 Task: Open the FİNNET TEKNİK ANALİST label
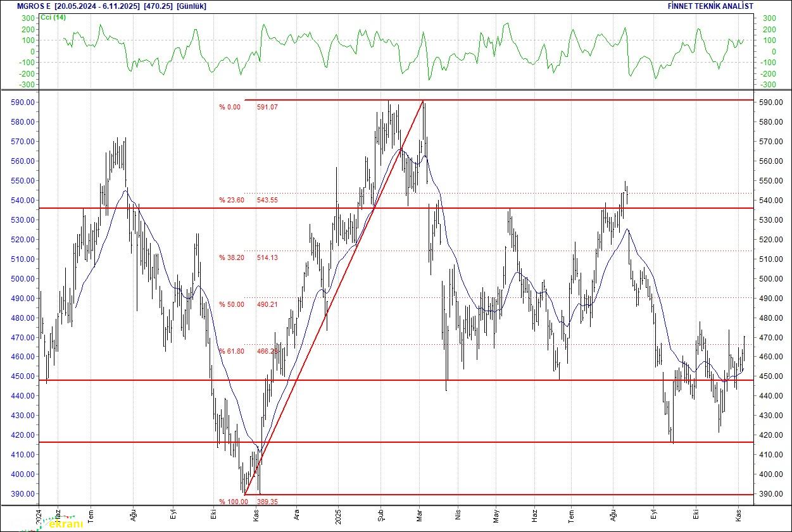pos(710,6)
